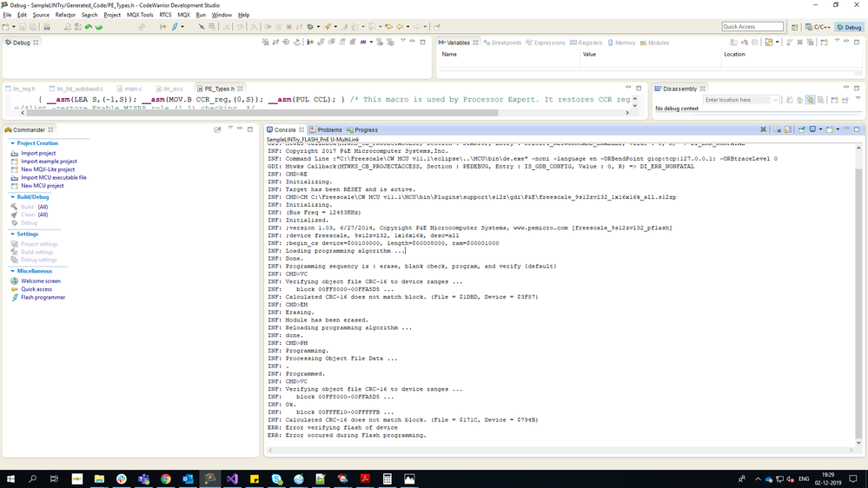Open the File menu

(x=7, y=15)
